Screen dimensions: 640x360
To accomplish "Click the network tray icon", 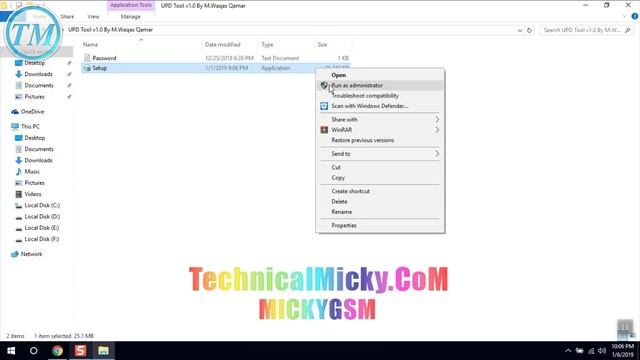I will [591, 351].
